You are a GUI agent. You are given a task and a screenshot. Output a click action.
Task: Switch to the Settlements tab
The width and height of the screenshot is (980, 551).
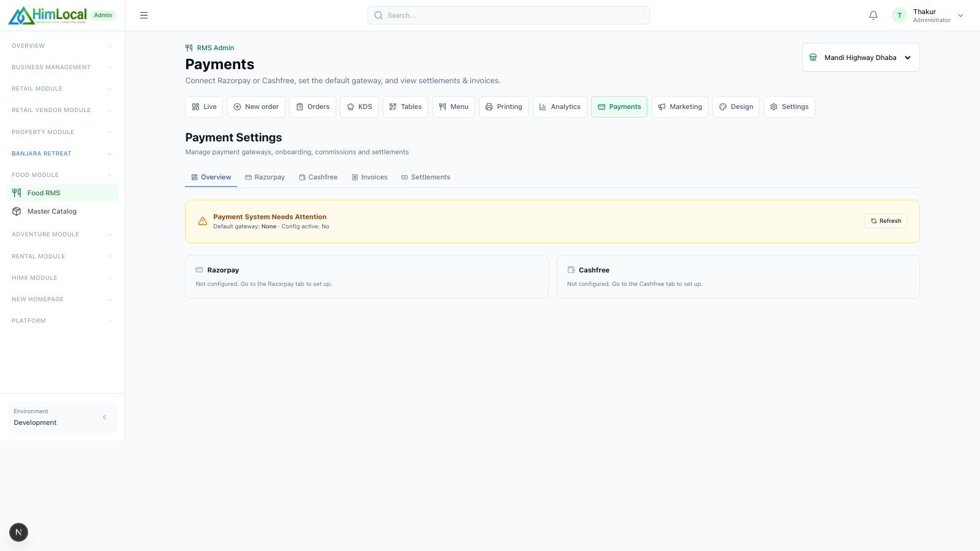tap(426, 177)
